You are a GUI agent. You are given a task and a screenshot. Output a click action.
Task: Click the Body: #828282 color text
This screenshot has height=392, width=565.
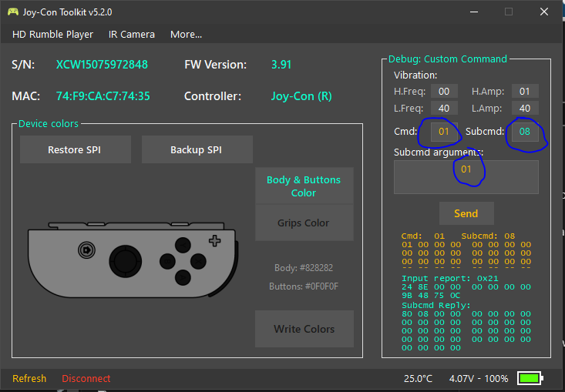click(x=304, y=268)
